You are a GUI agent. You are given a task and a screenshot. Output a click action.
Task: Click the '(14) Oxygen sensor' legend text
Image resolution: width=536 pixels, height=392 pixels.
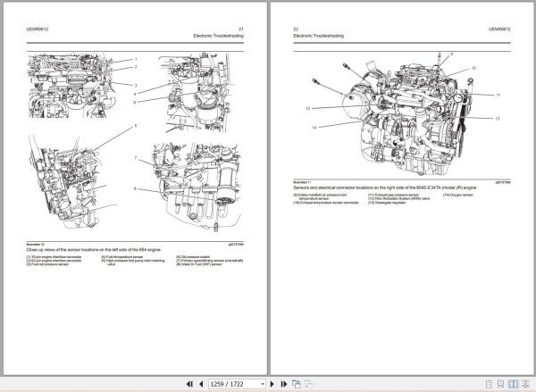tap(458, 196)
